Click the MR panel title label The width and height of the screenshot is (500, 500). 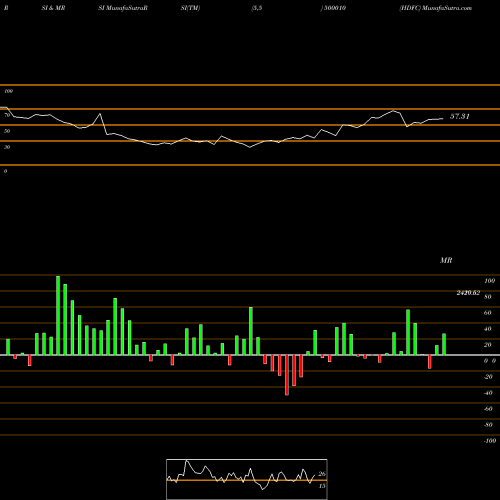click(x=446, y=260)
